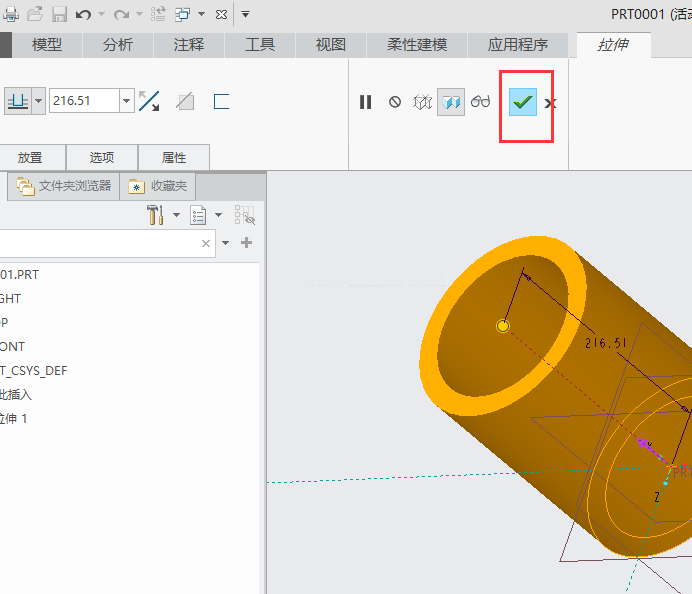
Task: Switch to the 分析 ribbon tab
Action: click(x=118, y=45)
